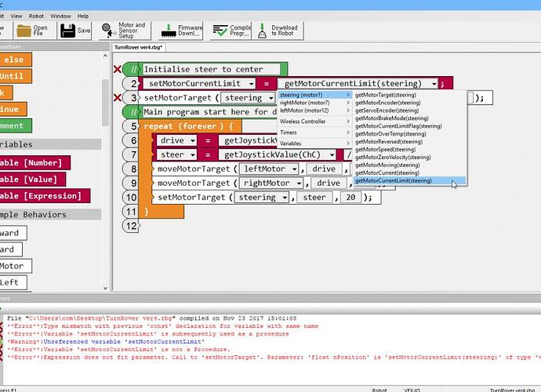Choose getMotorEncoder(steering) from list
Screen dimensions: 541x392
point(388,103)
